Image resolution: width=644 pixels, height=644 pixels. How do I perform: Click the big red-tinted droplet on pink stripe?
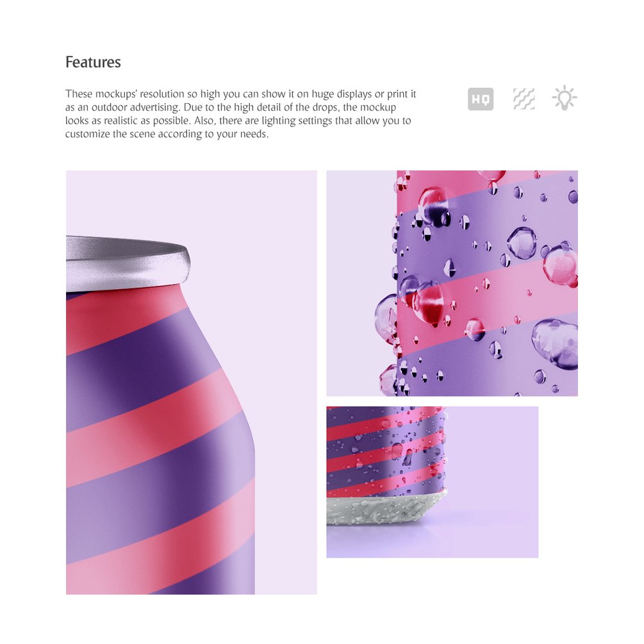tap(429, 303)
